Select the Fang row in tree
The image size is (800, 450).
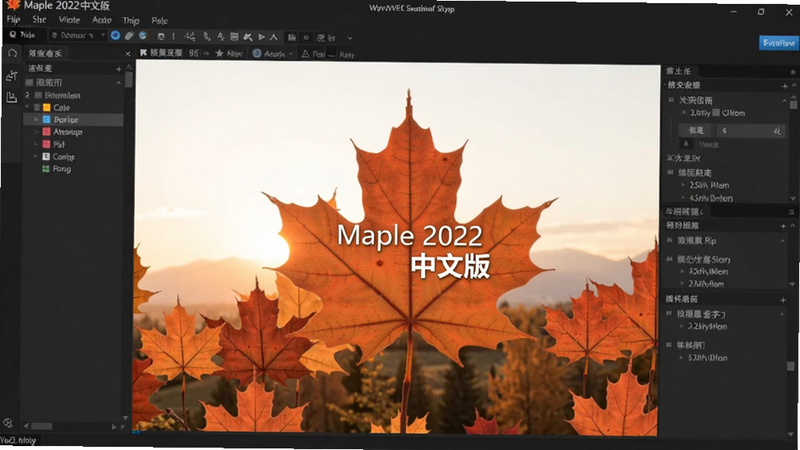pos(73,169)
